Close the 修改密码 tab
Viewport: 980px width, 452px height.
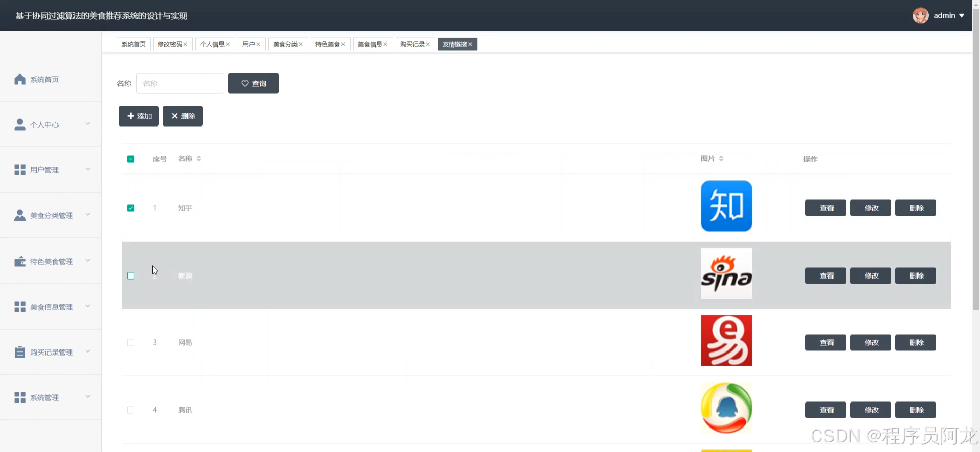pyautogui.click(x=185, y=44)
